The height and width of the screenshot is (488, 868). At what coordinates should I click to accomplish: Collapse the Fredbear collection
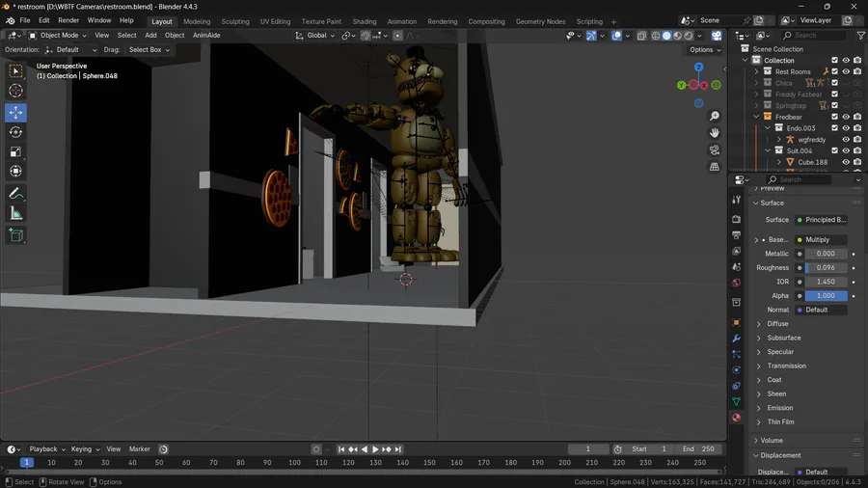(756, 117)
